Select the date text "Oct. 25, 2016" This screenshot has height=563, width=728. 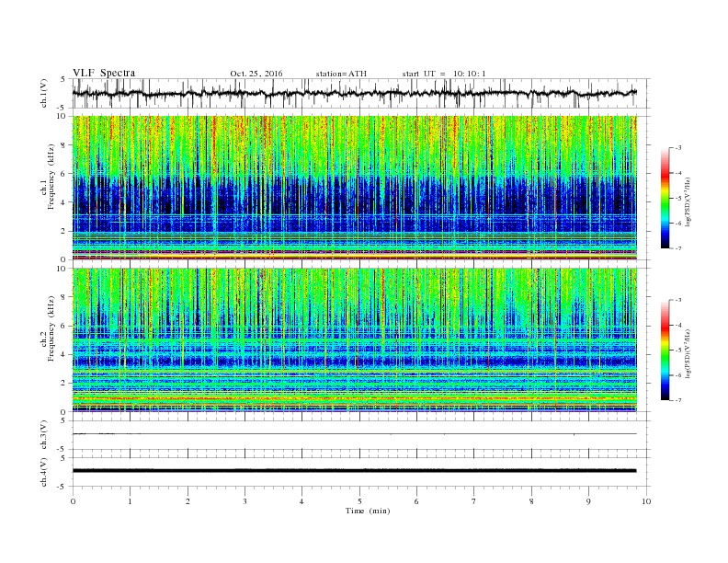[256, 74]
